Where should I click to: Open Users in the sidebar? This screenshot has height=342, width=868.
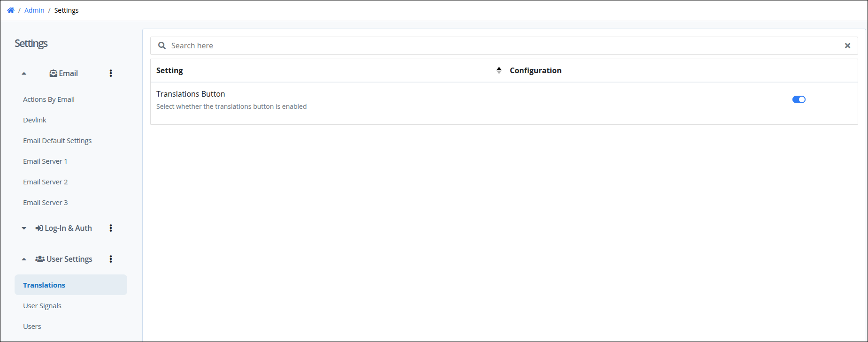(x=32, y=327)
